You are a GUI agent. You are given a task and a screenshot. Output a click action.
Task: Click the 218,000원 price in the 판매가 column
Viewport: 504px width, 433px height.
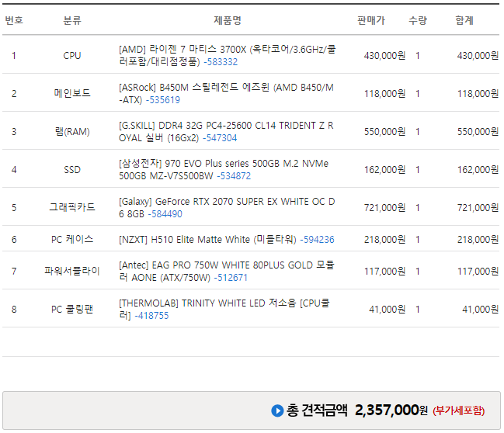(x=384, y=239)
